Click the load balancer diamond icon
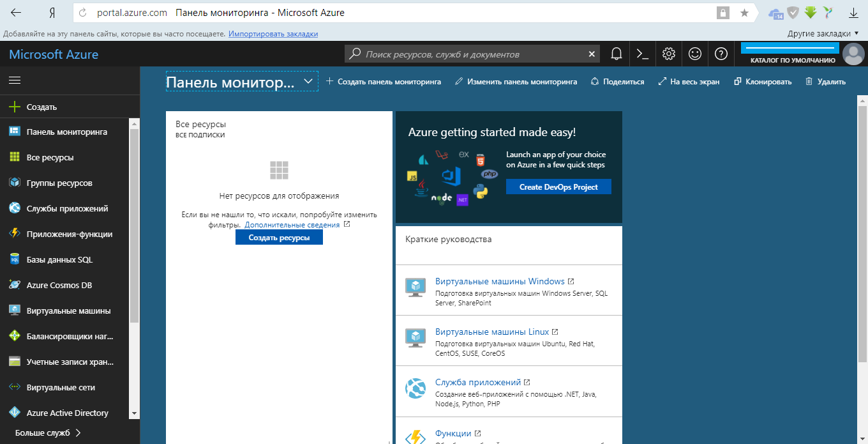Screen dimensions: 868x444 [x=15, y=336]
